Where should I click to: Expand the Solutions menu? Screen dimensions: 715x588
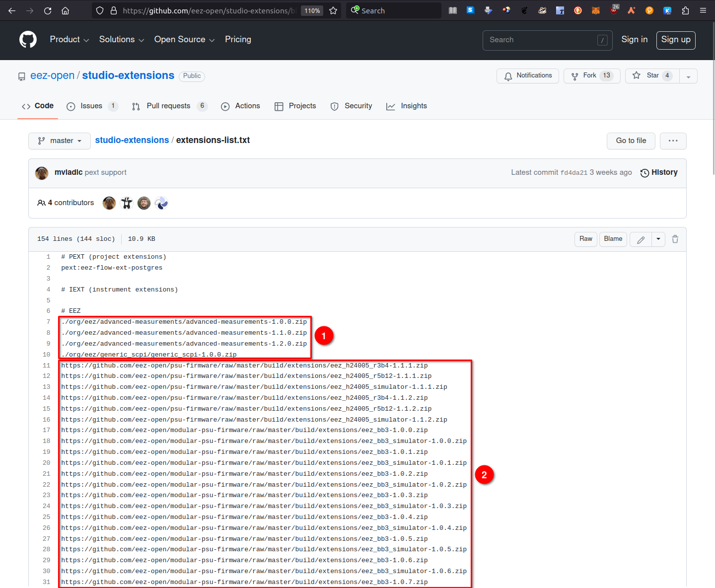(122, 40)
